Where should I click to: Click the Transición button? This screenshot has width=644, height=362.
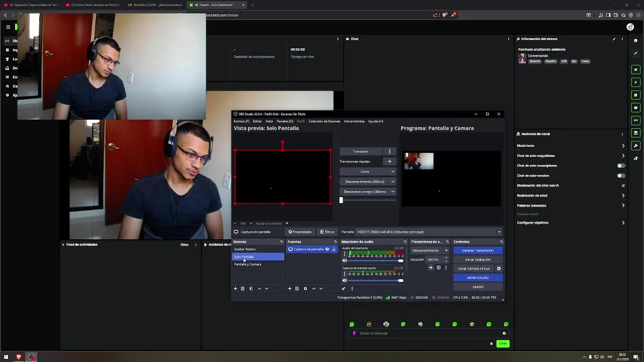coord(361,151)
